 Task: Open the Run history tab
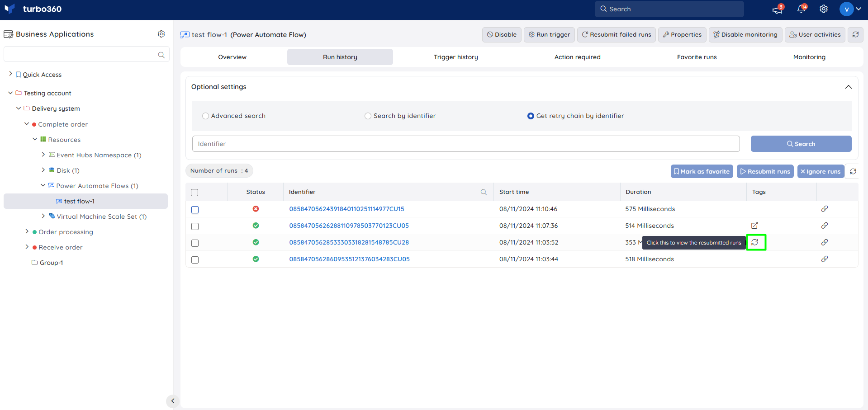tap(340, 57)
